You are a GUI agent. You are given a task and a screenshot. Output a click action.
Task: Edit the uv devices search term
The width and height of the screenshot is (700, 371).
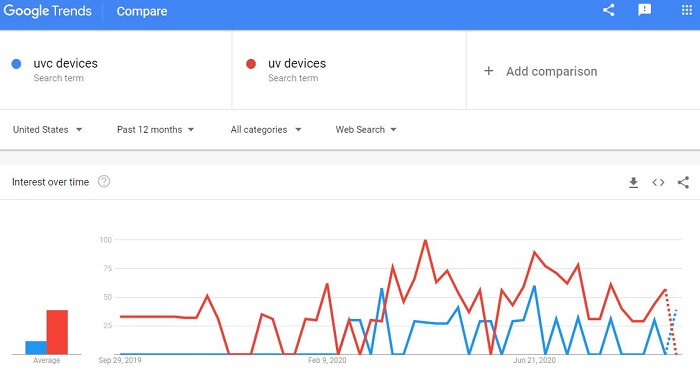(297, 63)
